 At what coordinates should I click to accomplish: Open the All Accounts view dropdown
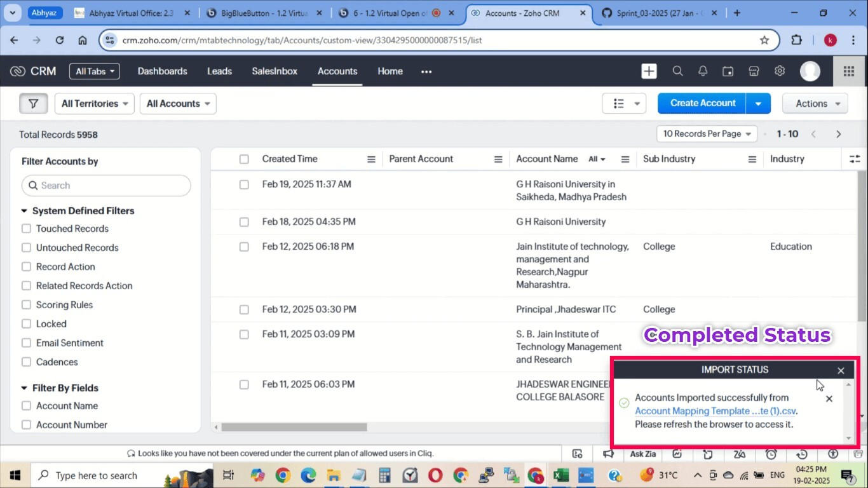click(x=178, y=104)
